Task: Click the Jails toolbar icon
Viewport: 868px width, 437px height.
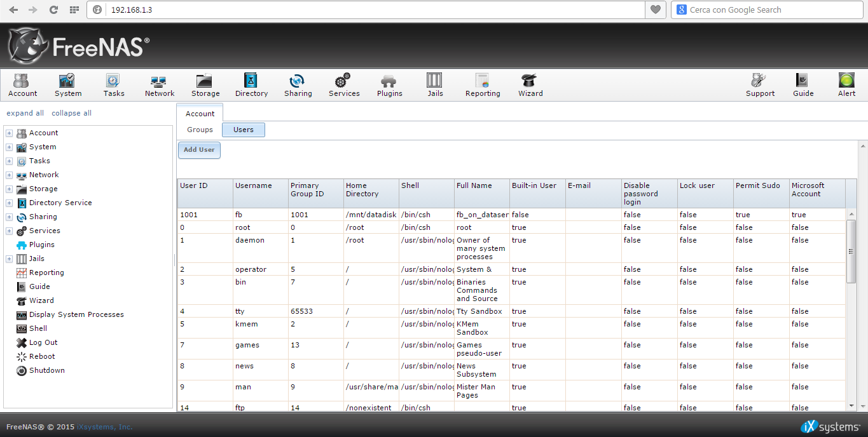Action: tap(435, 81)
